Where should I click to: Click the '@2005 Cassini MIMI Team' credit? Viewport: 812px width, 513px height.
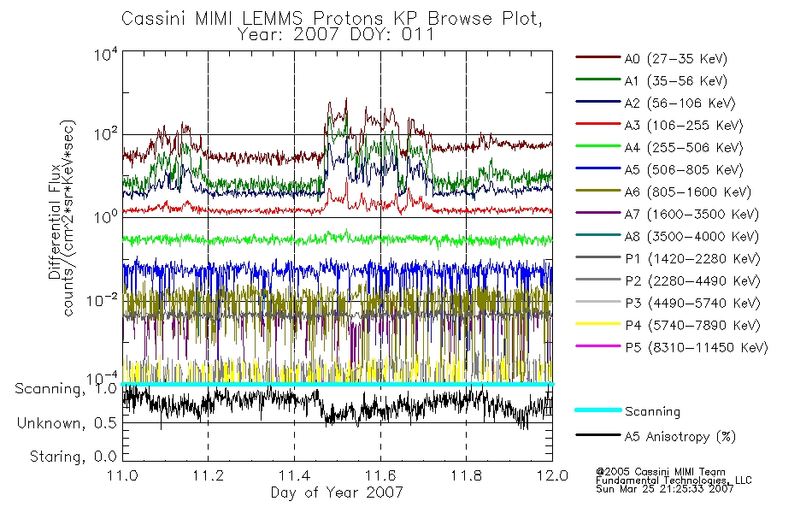click(660, 472)
